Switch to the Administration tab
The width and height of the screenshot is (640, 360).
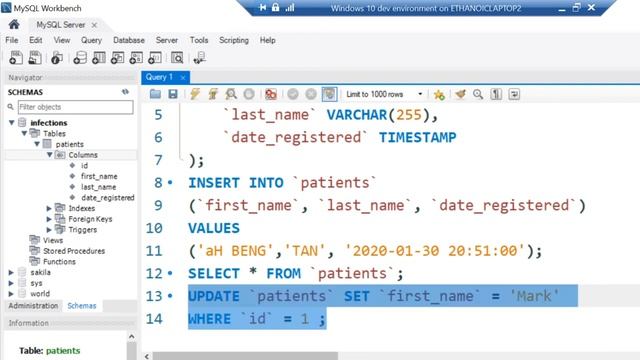click(33, 306)
